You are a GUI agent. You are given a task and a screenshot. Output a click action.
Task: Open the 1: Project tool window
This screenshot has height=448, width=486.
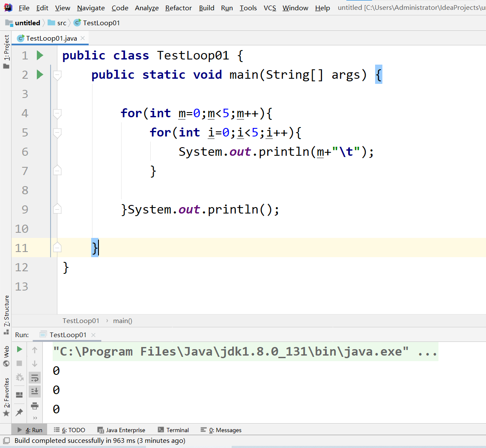(6, 51)
